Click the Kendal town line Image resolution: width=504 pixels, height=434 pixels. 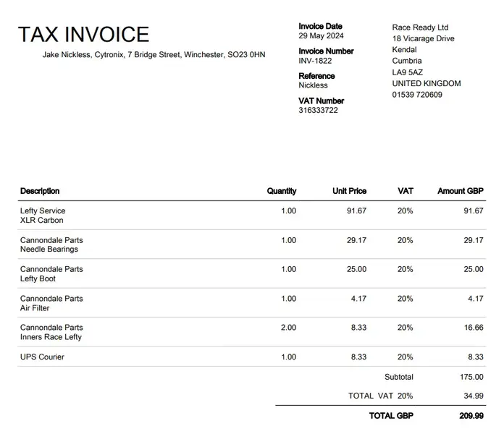tap(404, 50)
